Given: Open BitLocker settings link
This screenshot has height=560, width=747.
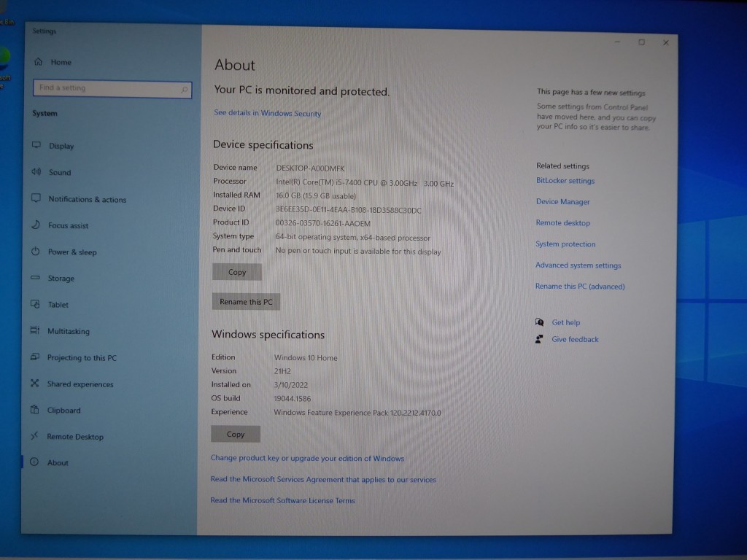Looking at the screenshot, I should coord(565,181).
